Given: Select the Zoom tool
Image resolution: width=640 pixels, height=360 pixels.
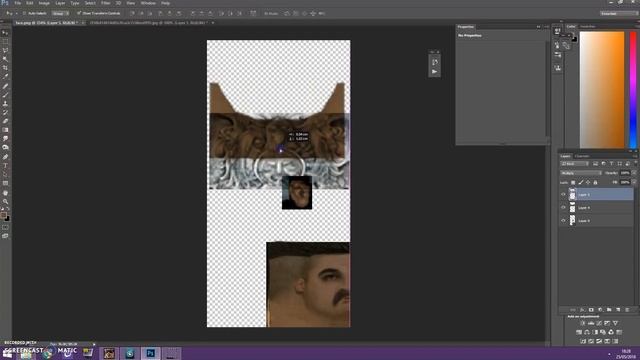Looking at the screenshot, I should 5,201.
